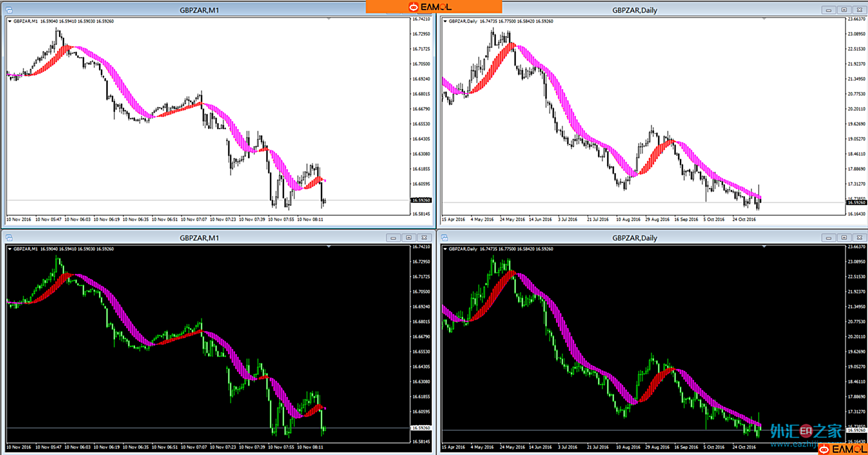
Task: Click date label 4 May 2016 on black Daily chart
Action: tap(482, 447)
